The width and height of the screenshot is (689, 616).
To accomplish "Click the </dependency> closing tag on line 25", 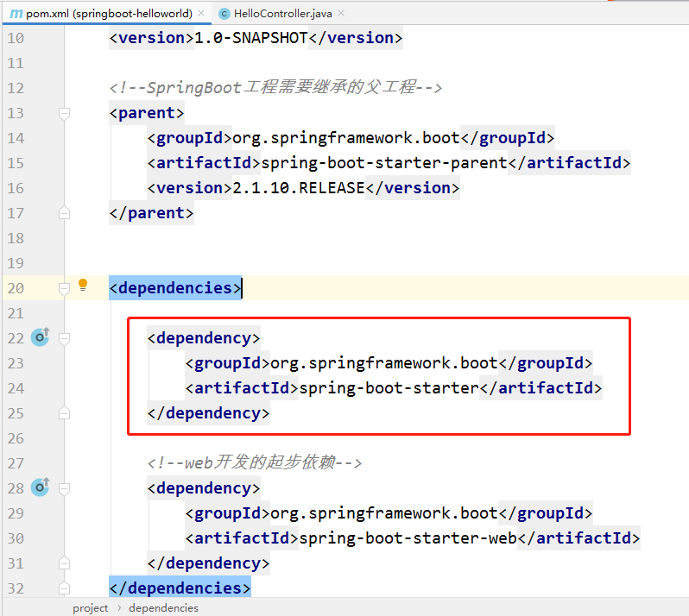I will pyautogui.click(x=209, y=413).
